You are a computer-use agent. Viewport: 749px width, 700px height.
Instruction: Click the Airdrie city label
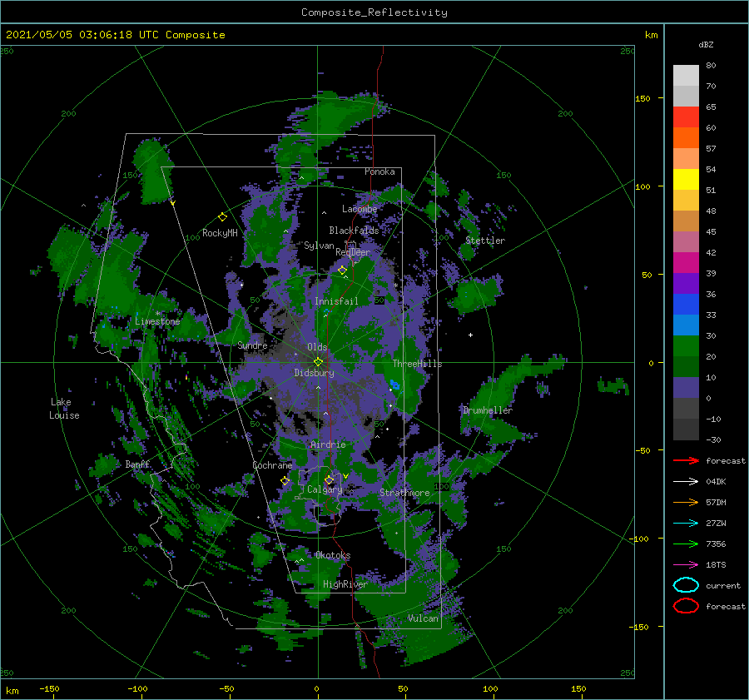coord(328,444)
